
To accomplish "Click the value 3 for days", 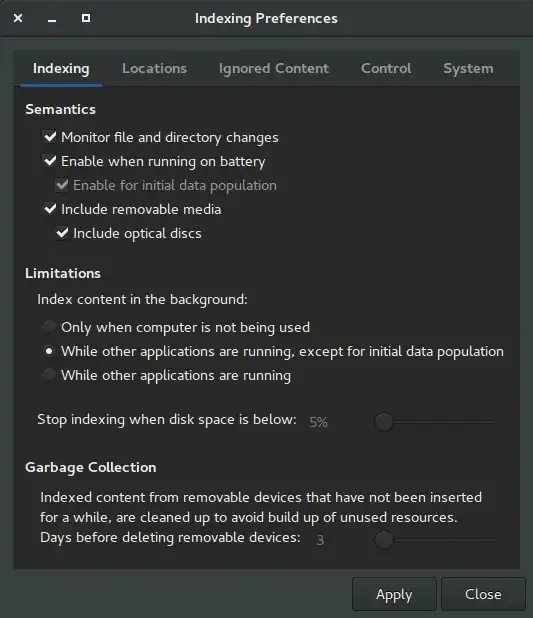I will click(320, 540).
